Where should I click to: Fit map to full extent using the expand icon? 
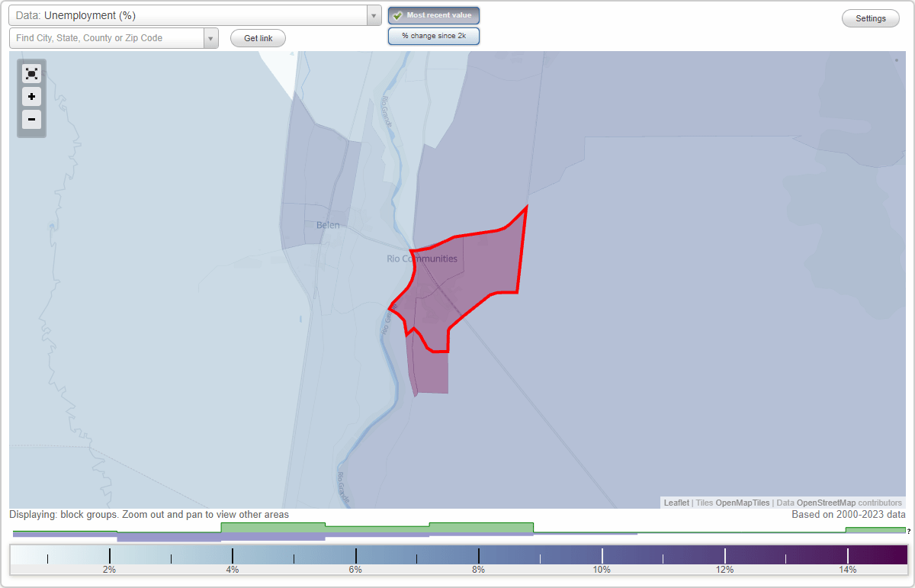tap(31, 73)
